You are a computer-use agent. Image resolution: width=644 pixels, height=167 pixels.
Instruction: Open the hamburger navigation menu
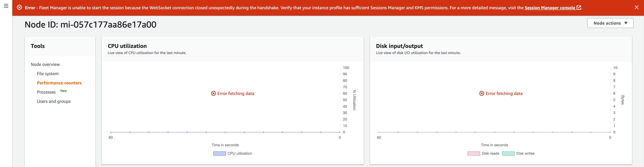(x=6, y=6)
